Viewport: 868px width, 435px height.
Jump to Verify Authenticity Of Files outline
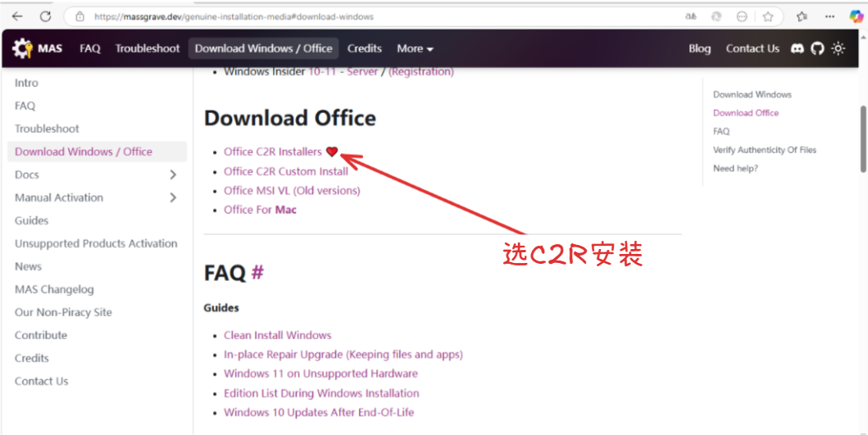coord(765,150)
